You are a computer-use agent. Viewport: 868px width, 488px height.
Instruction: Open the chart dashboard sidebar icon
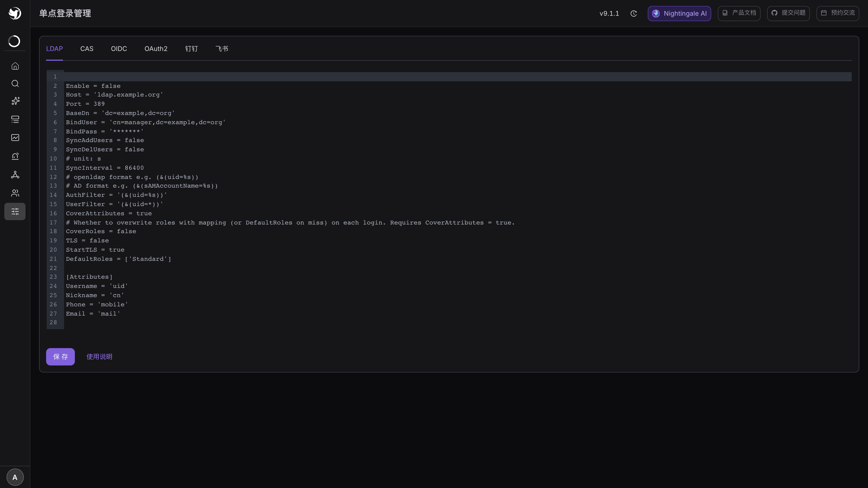[15, 137]
